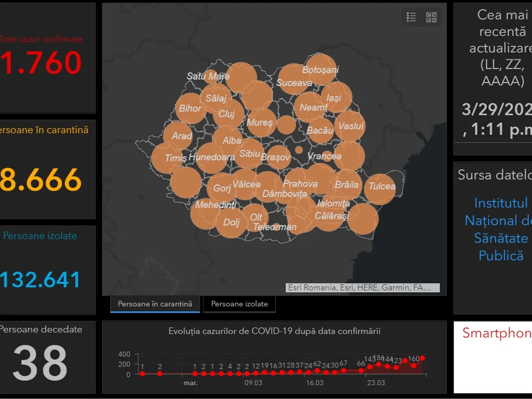The image size is (532, 399).
Task: Click the first data point on the chart
Action: tap(142, 374)
